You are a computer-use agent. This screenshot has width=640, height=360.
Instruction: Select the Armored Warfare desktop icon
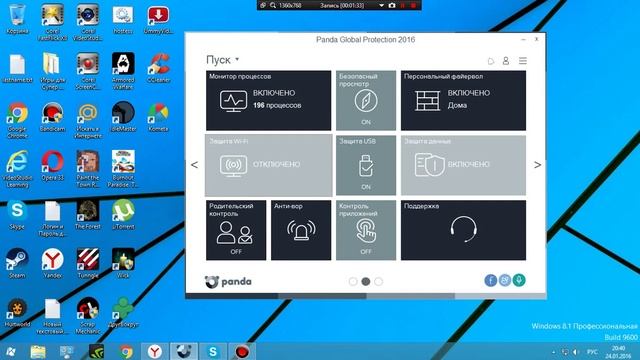point(123,71)
